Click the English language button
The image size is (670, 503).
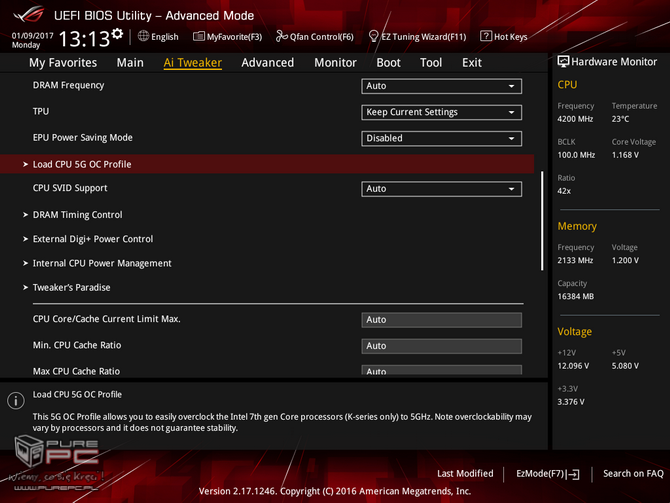[x=158, y=37]
